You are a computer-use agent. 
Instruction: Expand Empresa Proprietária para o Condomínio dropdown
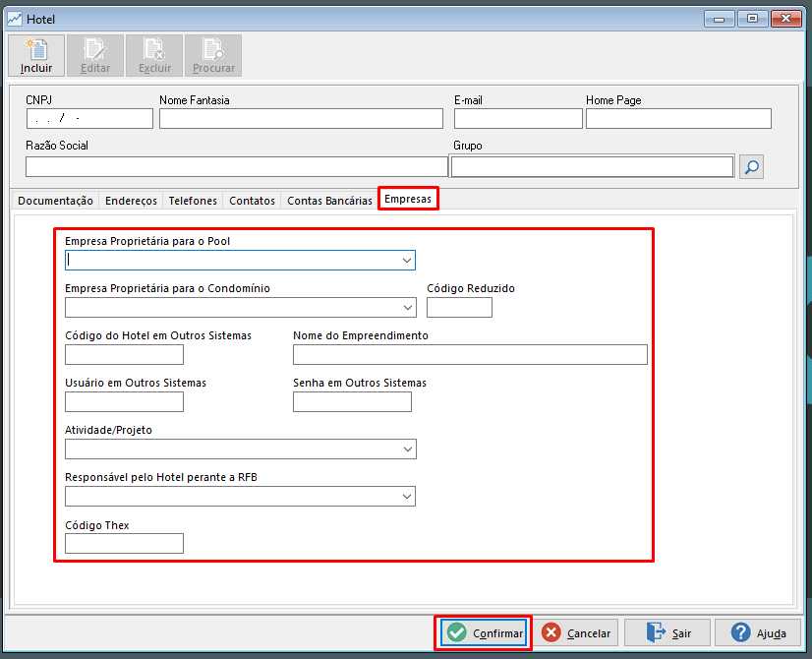(408, 308)
